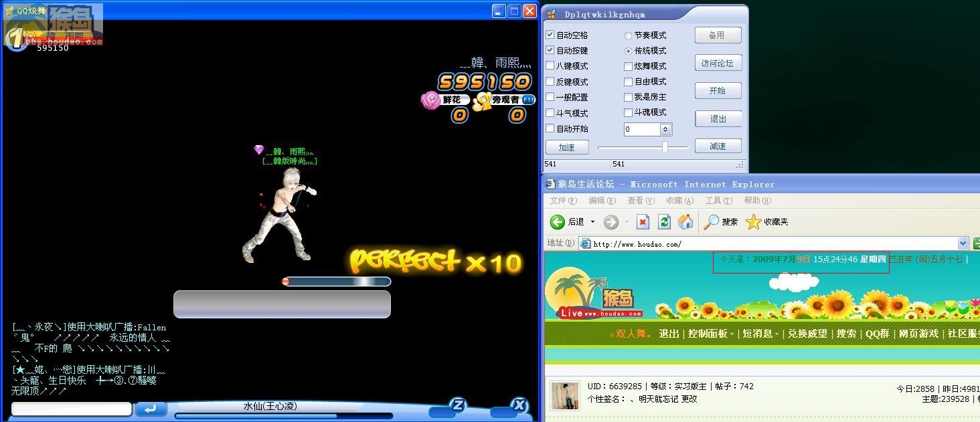
Task: Open the 搜索 search pane in IE
Action: 721,222
